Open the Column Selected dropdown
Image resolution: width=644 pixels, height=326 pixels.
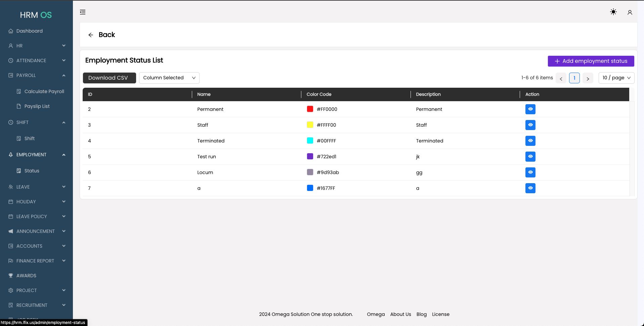click(x=169, y=78)
